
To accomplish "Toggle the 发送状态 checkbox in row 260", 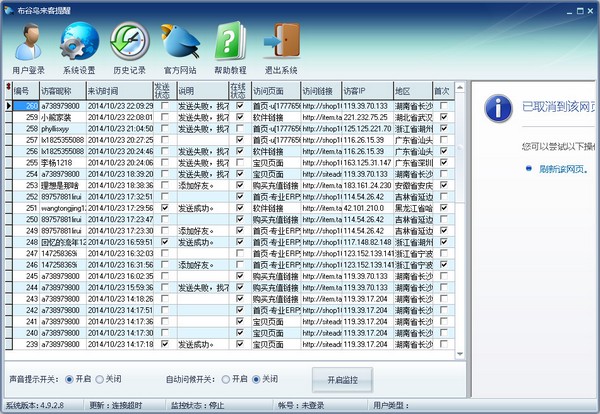I will 164,105.
